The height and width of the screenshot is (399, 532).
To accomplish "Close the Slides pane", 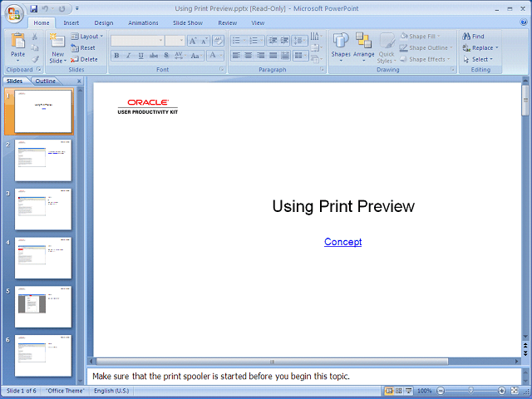I will [79, 81].
